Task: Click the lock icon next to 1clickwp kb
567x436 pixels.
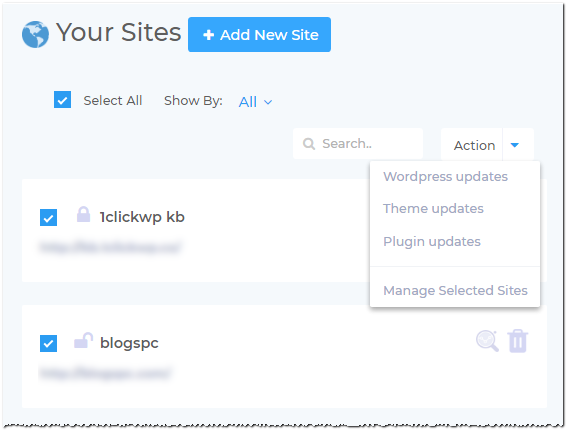Action: coord(84,214)
